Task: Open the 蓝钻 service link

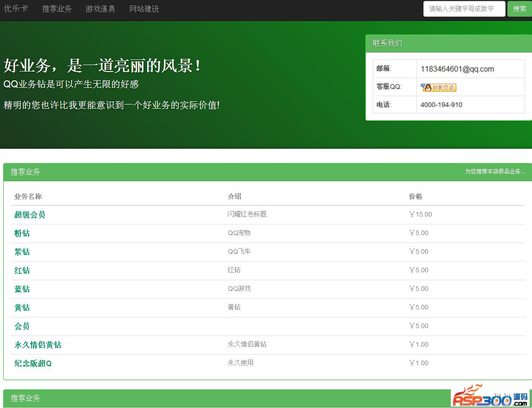Action: coord(22,289)
